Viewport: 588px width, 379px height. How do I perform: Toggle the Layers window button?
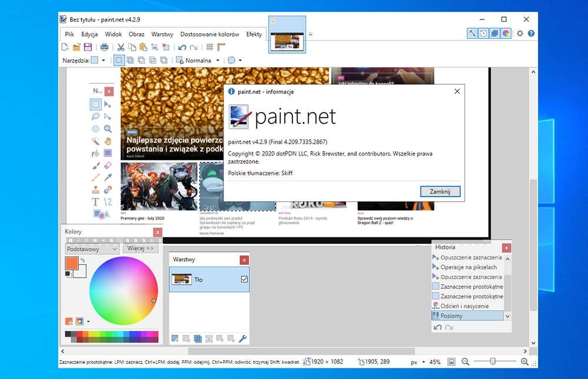[495, 34]
